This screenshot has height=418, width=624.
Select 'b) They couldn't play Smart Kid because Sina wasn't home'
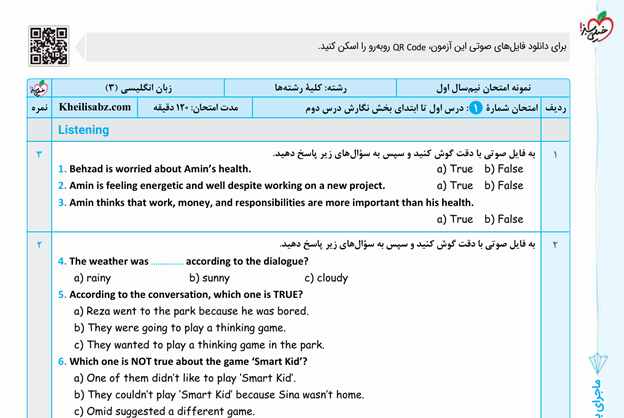point(219,395)
